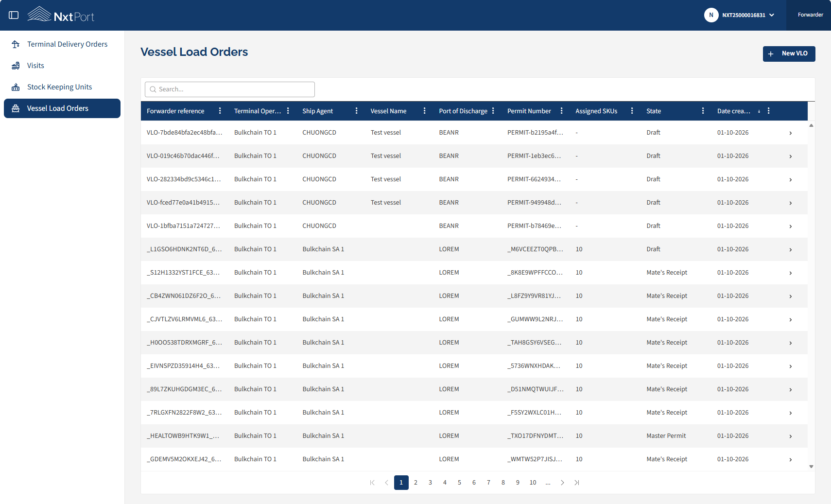Open State column options menu

pyautogui.click(x=703, y=111)
